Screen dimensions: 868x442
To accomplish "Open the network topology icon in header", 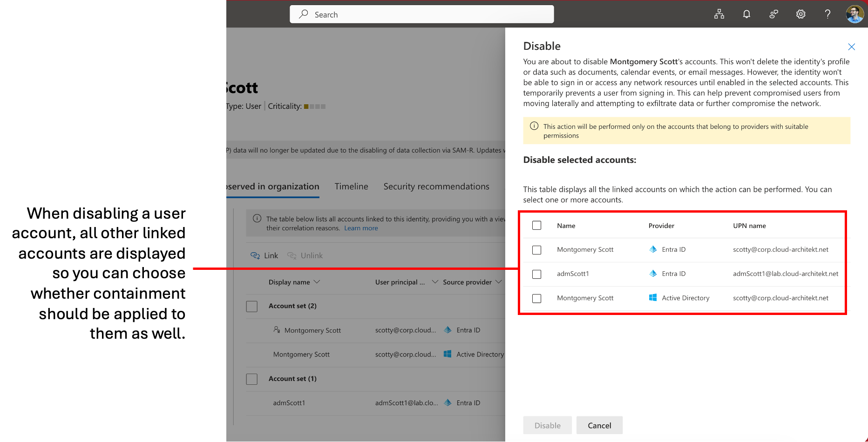I will [x=719, y=14].
